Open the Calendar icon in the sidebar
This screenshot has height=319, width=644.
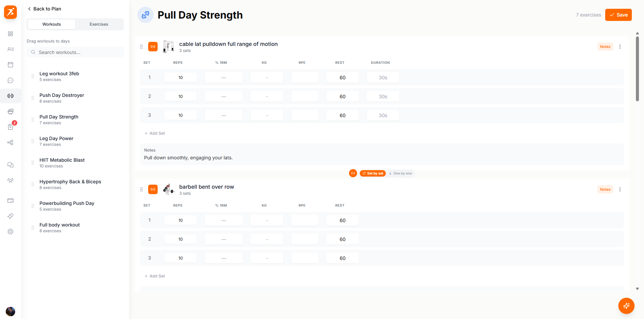point(10,64)
